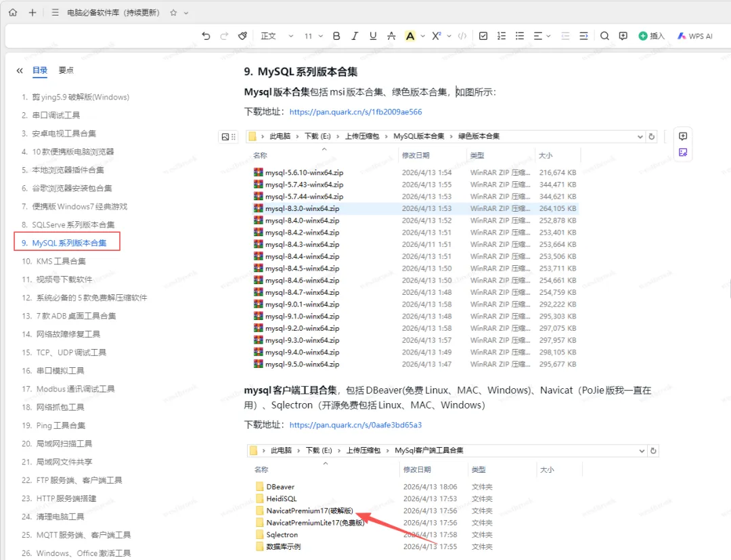The width and height of the screenshot is (731, 560).
Task: Open a new tab with plus icon
Action: [x=32, y=13]
